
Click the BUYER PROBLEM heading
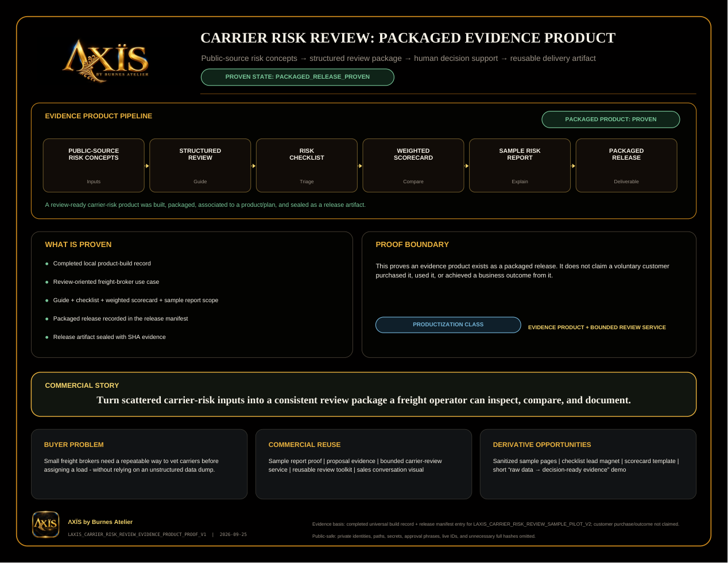coord(74,445)
